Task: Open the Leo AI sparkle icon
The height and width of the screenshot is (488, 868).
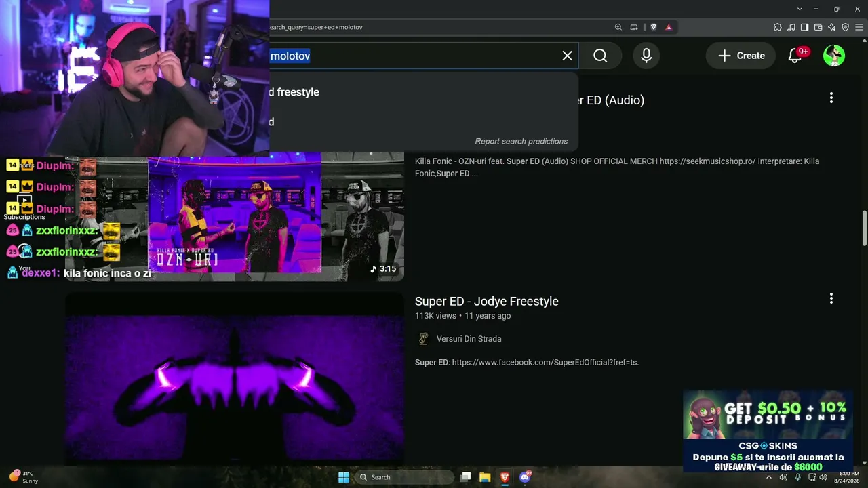Action: [x=832, y=27]
